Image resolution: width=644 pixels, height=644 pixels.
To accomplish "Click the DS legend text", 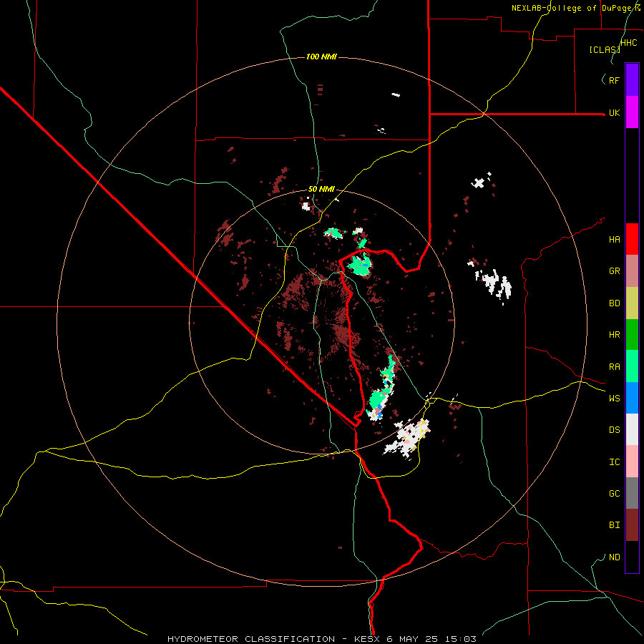I will click(x=614, y=429).
